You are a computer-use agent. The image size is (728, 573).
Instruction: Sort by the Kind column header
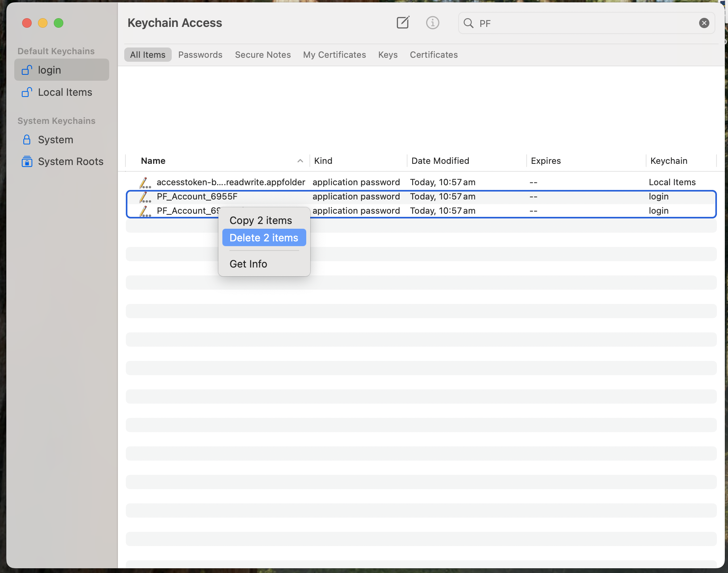click(358, 161)
